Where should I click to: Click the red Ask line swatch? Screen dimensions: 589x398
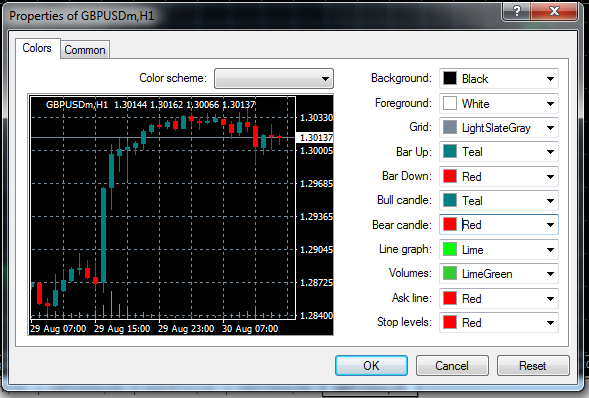(450, 298)
